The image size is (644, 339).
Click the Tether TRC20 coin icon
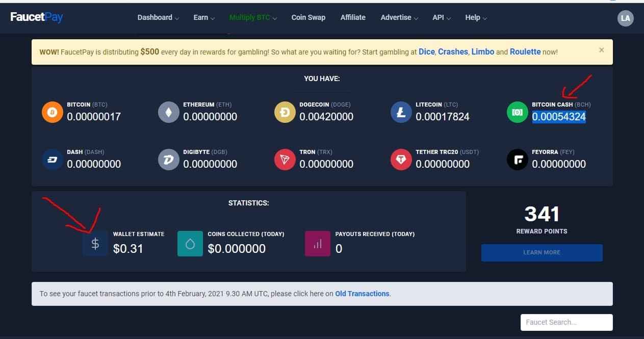pos(401,160)
